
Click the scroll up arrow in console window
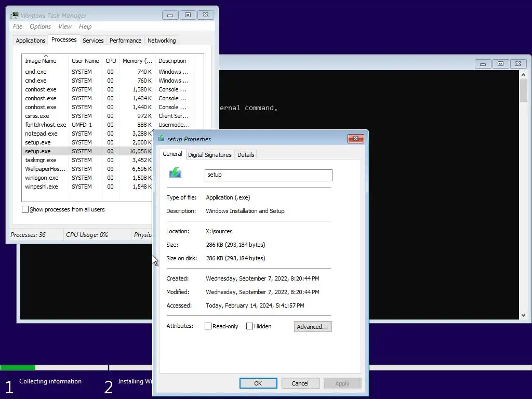tap(523, 75)
